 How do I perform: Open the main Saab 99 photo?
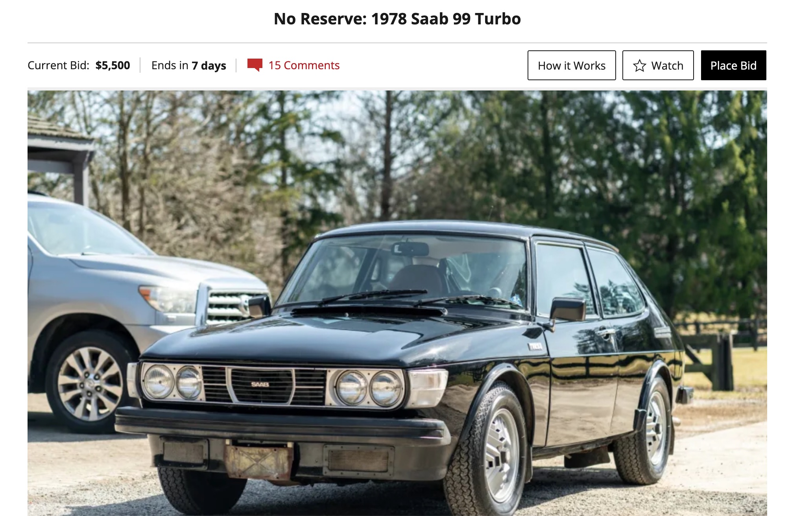(x=397, y=303)
